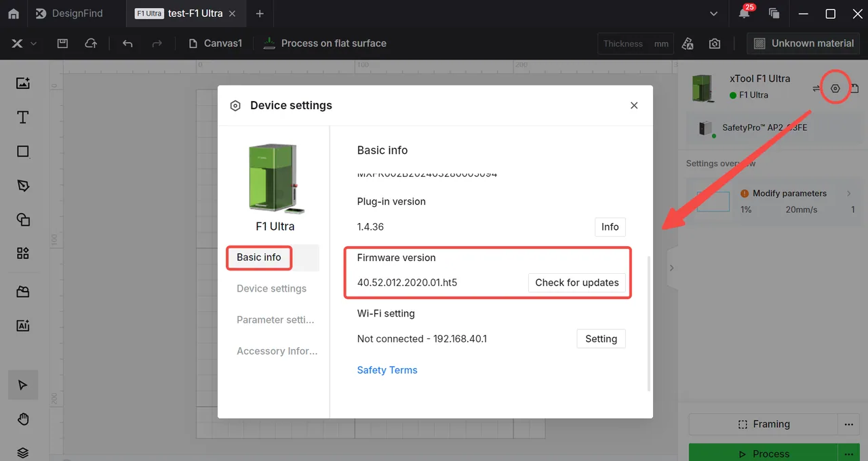Open Process on flat surface mode selector
Screen dimensions: 868x461
pyautogui.click(x=325, y=43)
